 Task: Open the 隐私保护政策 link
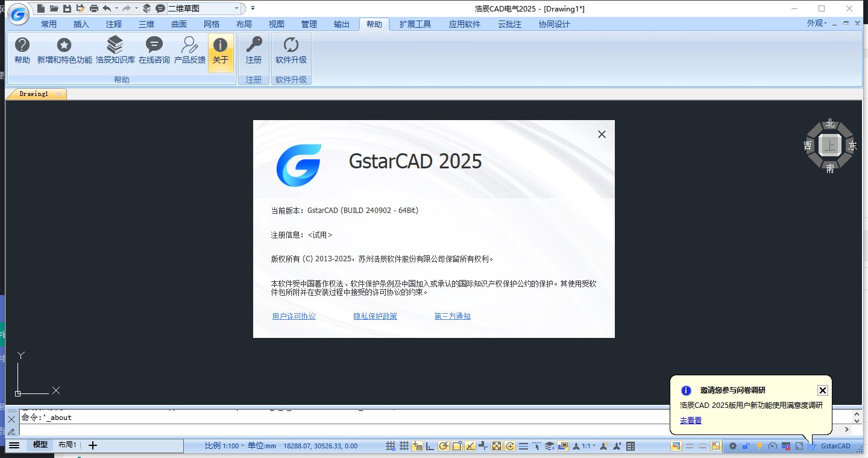(375, 316)
